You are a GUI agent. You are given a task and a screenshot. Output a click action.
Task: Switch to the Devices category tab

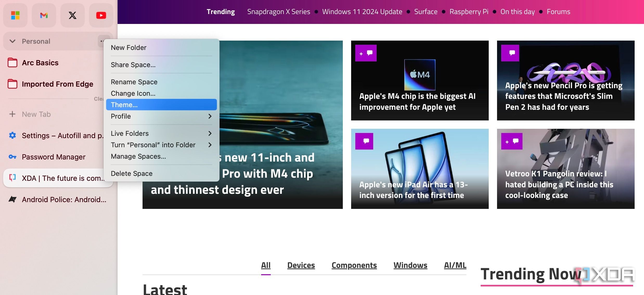point(301,265)
